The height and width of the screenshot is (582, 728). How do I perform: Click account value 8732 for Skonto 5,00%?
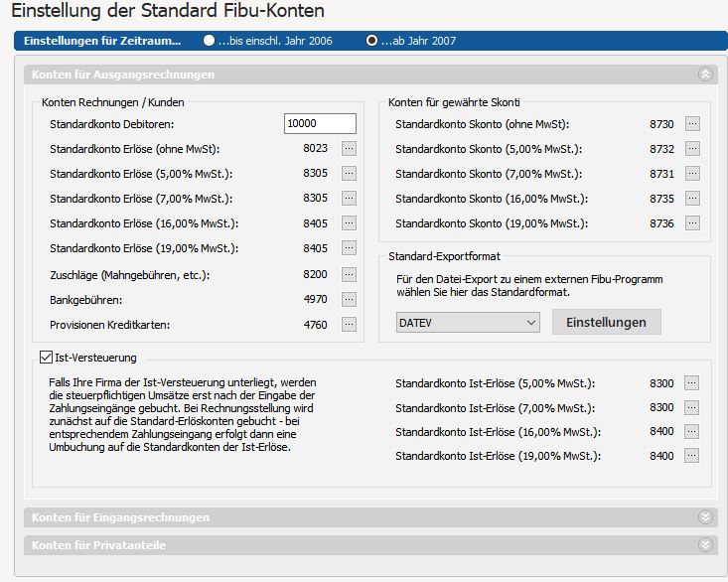tap(661, 149)
